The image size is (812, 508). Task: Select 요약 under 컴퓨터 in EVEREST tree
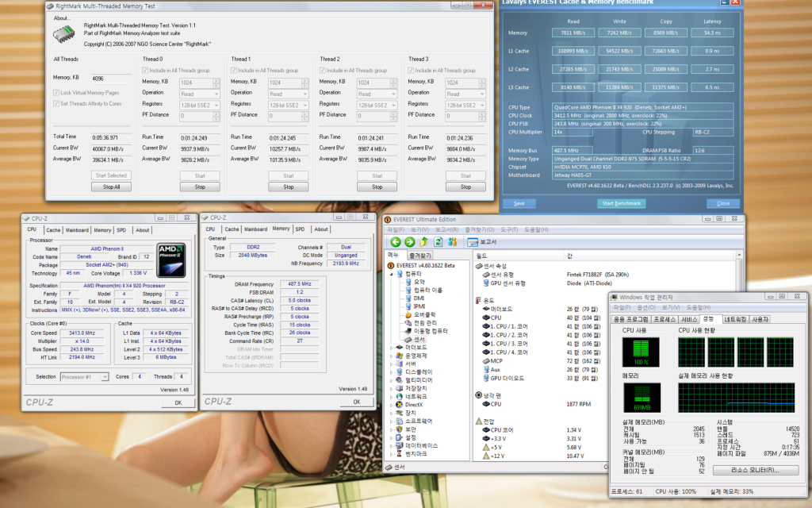click(419, 282)
